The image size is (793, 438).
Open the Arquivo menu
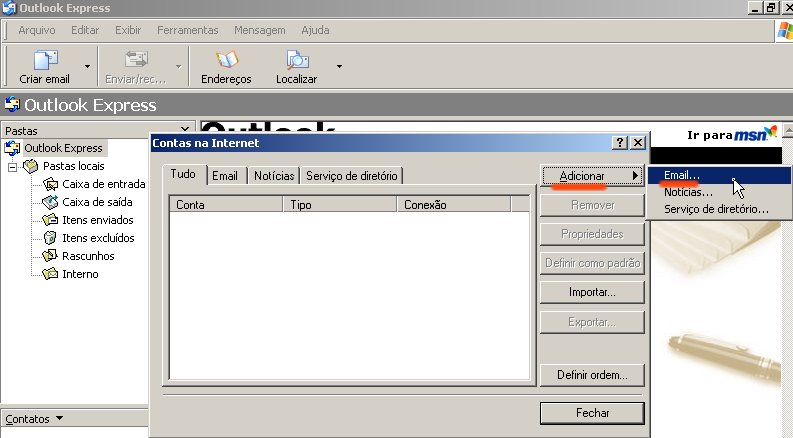(37, 30)
